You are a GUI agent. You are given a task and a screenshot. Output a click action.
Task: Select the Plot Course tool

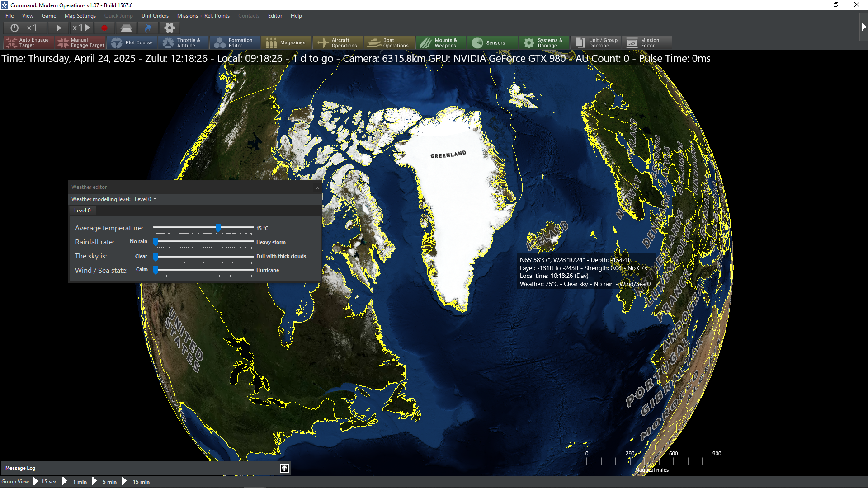click(132, 42)
